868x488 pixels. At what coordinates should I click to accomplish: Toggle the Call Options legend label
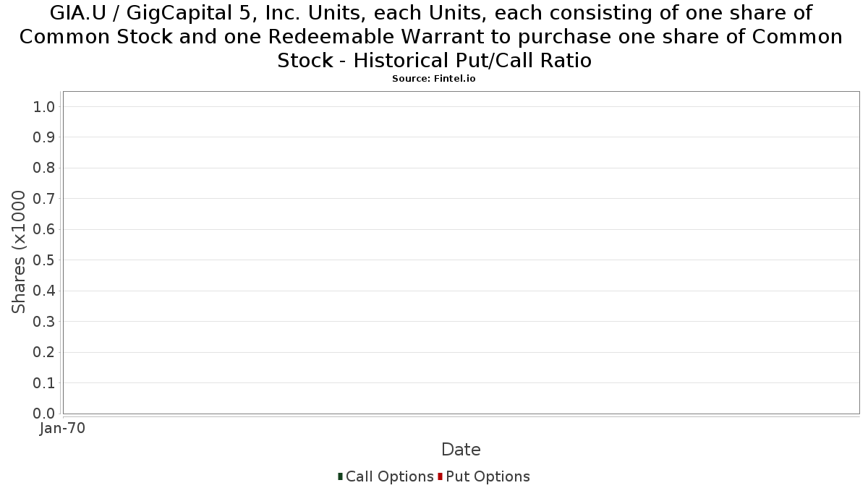[389, 476]
